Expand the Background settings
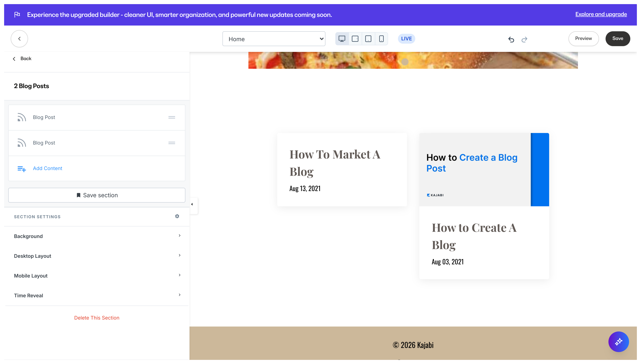 pos(97,236)
